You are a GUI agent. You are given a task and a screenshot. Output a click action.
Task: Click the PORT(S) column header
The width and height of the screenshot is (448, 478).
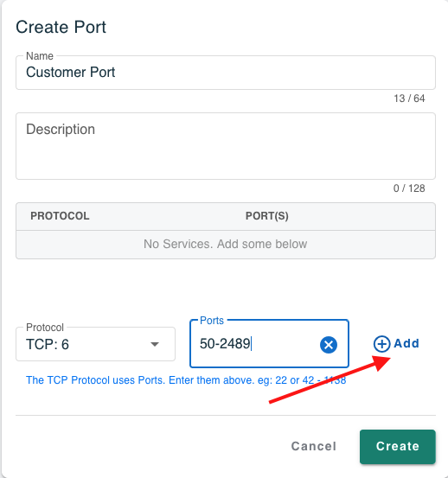tap(267, 216)
